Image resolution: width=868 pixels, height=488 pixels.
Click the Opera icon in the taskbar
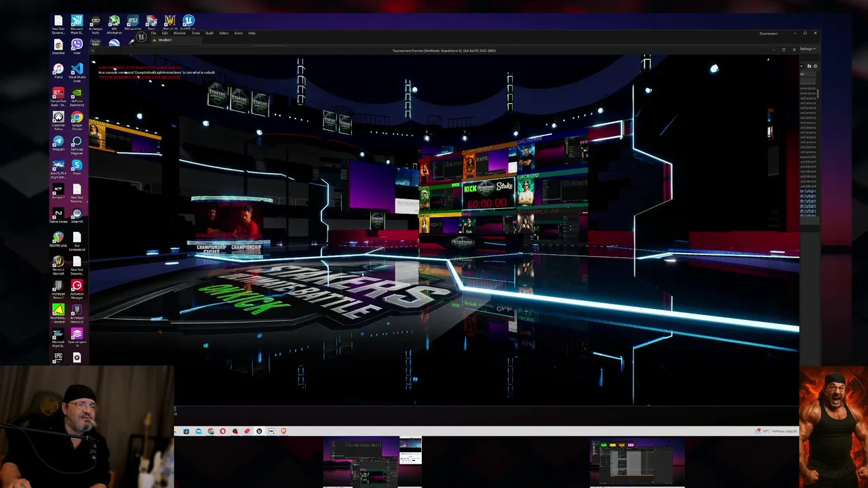coord(222,431)
